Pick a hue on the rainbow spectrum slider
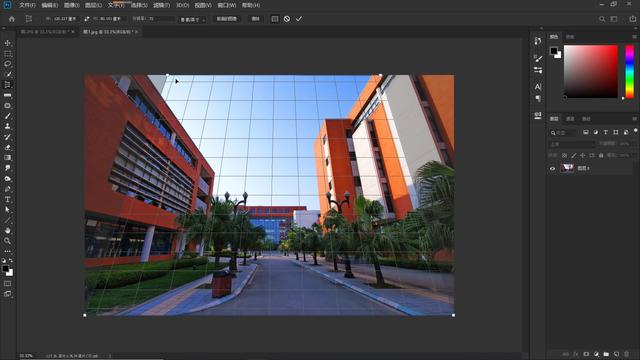This screenshot has height=360, width=640. [630, 71]
